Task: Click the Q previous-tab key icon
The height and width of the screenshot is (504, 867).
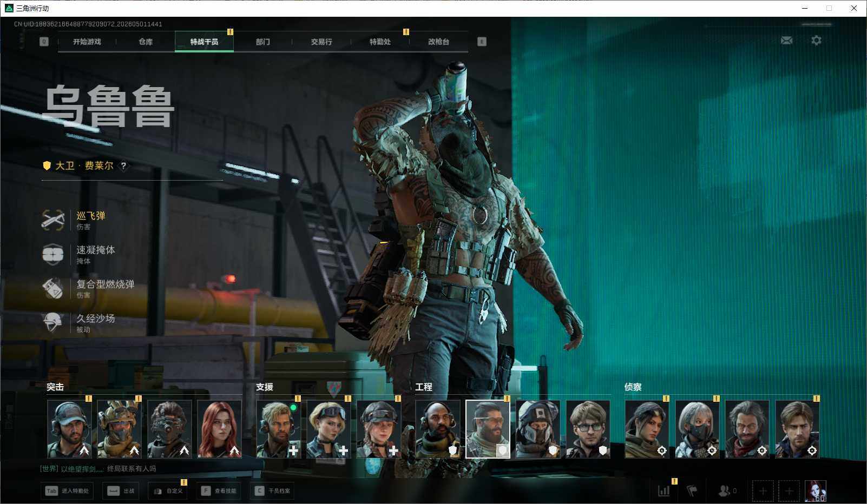Action: tap(44, 42)
